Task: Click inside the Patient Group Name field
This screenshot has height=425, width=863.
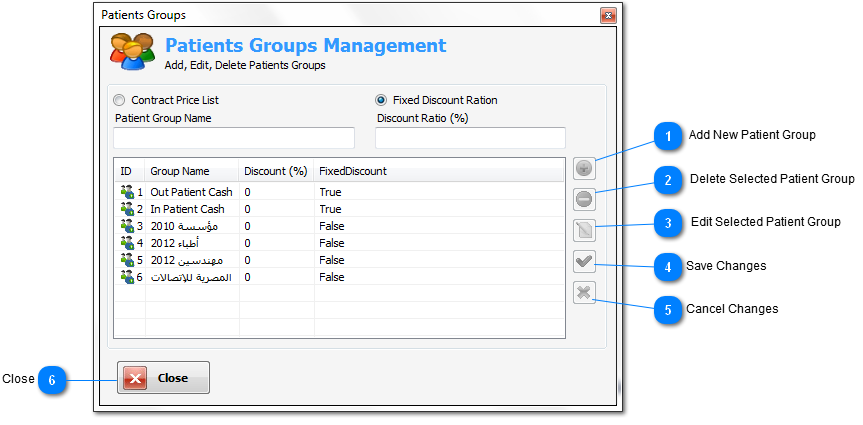Action: (234, 137)
